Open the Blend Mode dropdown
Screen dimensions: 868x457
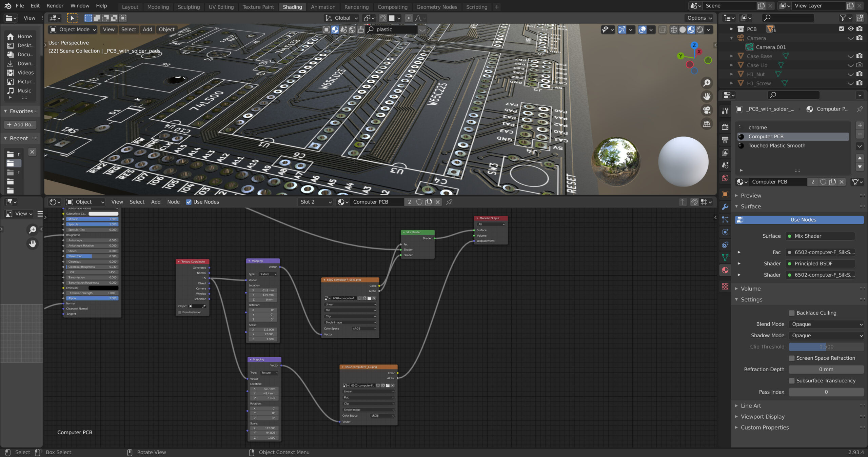pyautogui.click(x=826, y=324)
